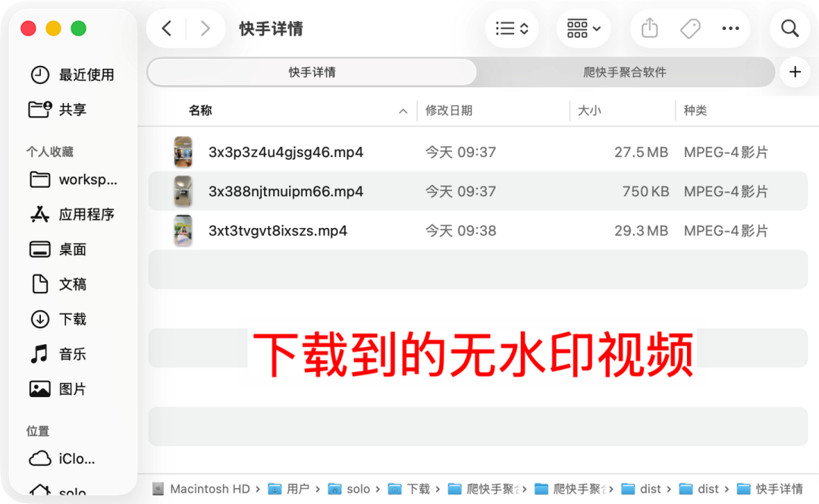Click 快手详情 in the path bar
The image size is (819, 504).
[780, 489]
